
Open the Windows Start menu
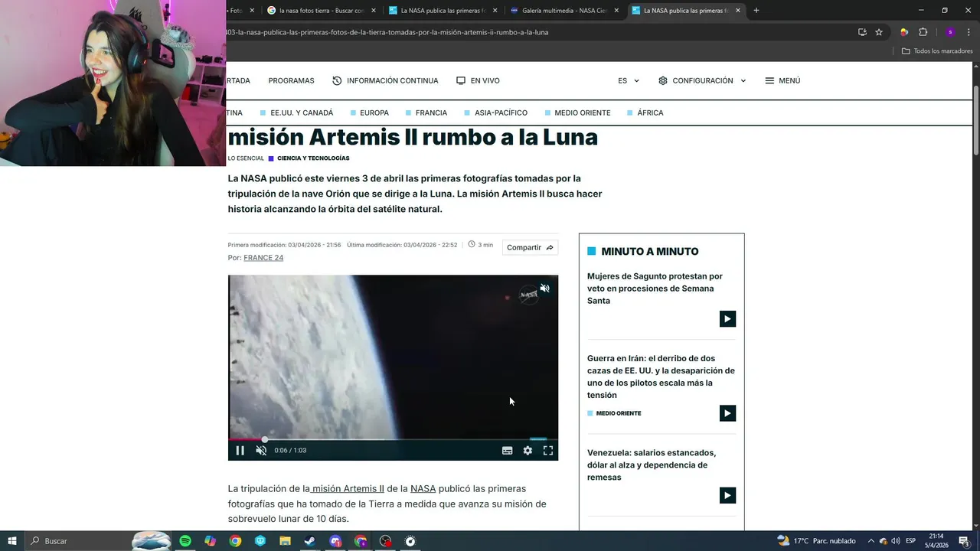point(12,541)
